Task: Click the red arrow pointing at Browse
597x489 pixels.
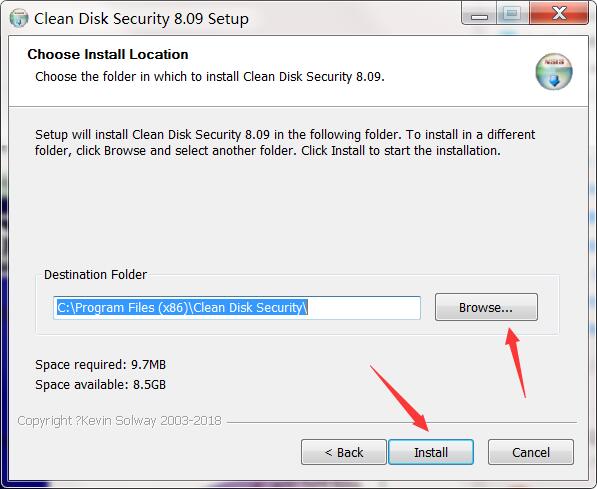Action: pyautogui.click(x=516, y=363)
